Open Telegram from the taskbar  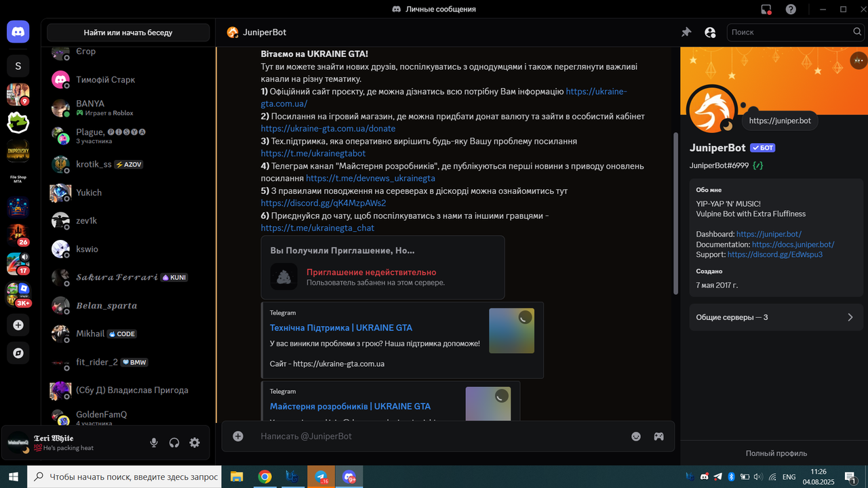[321, 476]
